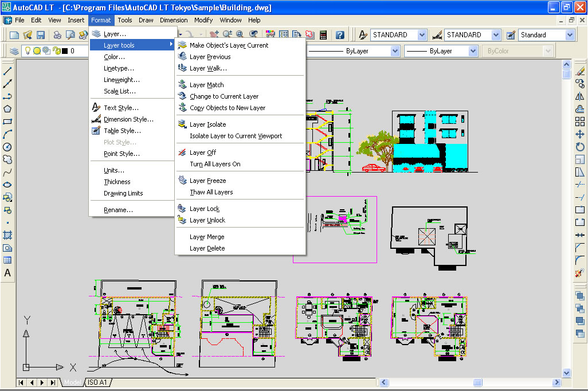Toggle layer 0 freeze sun icon
This screenshot has width=588, height=391.
pyautogui.click(x=37, y=50)
